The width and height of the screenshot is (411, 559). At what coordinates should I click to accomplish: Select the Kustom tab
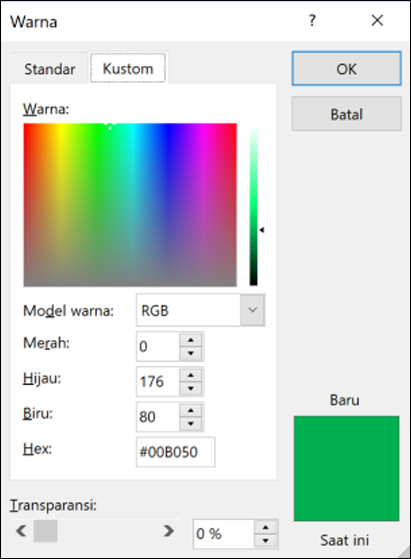pyautogui.click(x=128, y=68)
